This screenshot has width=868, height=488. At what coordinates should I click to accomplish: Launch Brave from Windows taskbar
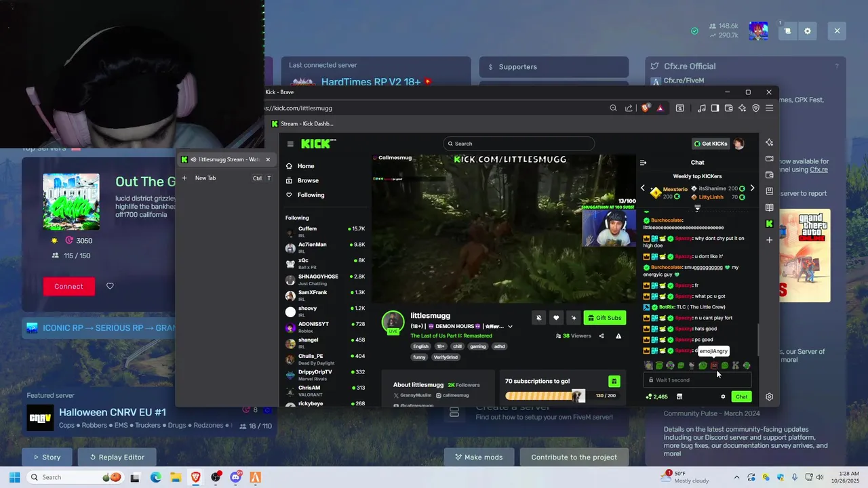pos(196,478)
